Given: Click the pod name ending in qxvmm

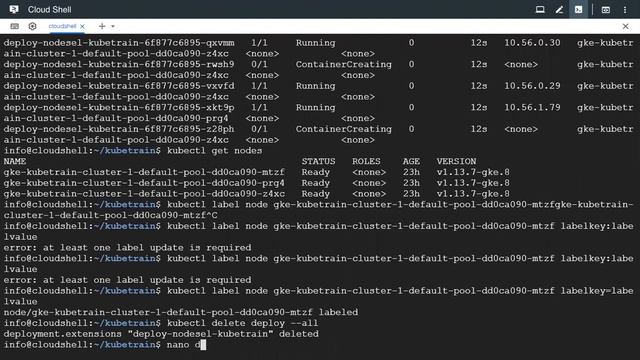Looking at the screenshot, I should click(119, 43).
